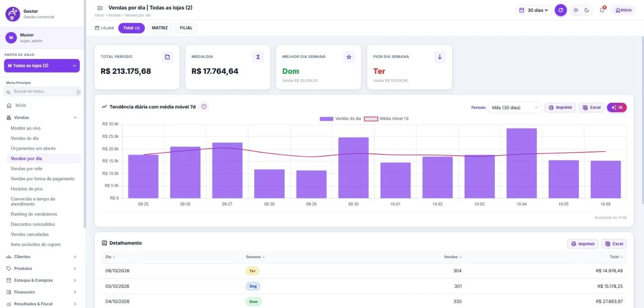644x308 pixels.
Task: Click the 10-04 bar in the chart
Action: tap(521, 163)
